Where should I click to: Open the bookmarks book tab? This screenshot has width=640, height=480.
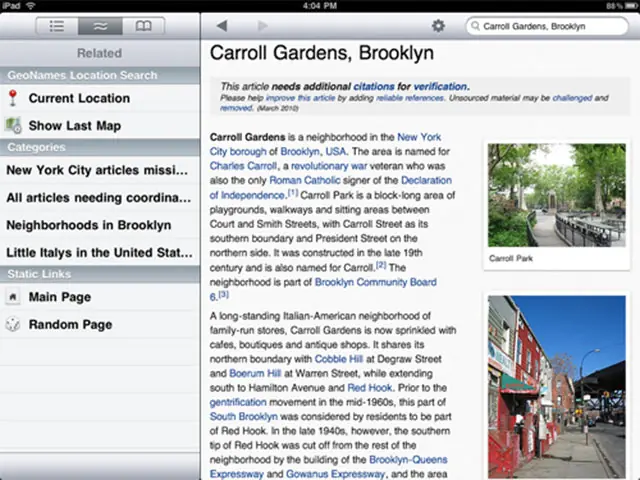click(143, 26)
